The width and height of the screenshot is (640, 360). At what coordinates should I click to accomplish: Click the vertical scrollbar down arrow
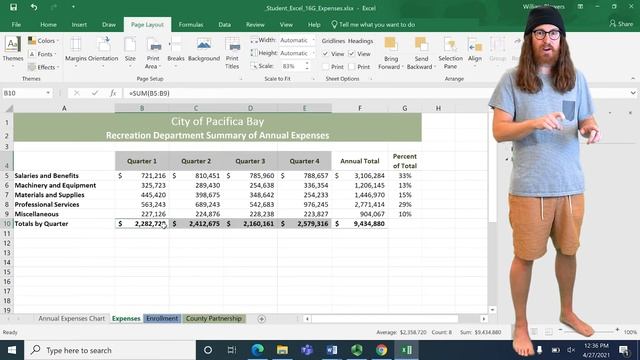(492, 310)
